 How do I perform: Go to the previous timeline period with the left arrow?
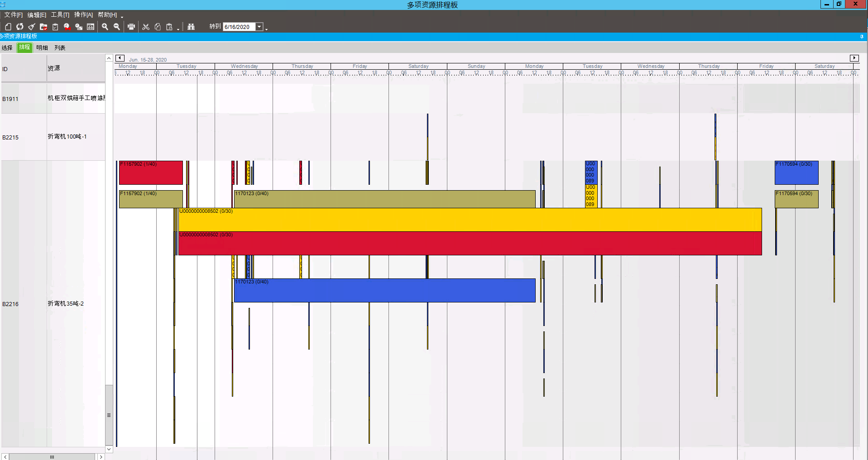pyautogui.click(x=120, y=58)
